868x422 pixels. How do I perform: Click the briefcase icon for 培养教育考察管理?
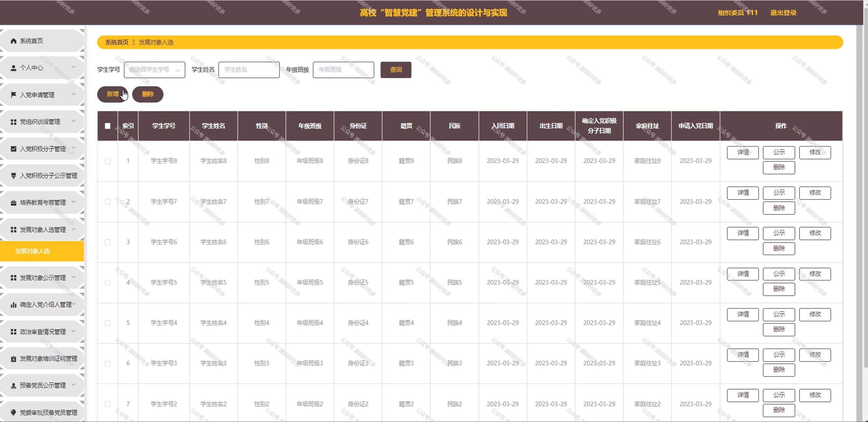14,203
